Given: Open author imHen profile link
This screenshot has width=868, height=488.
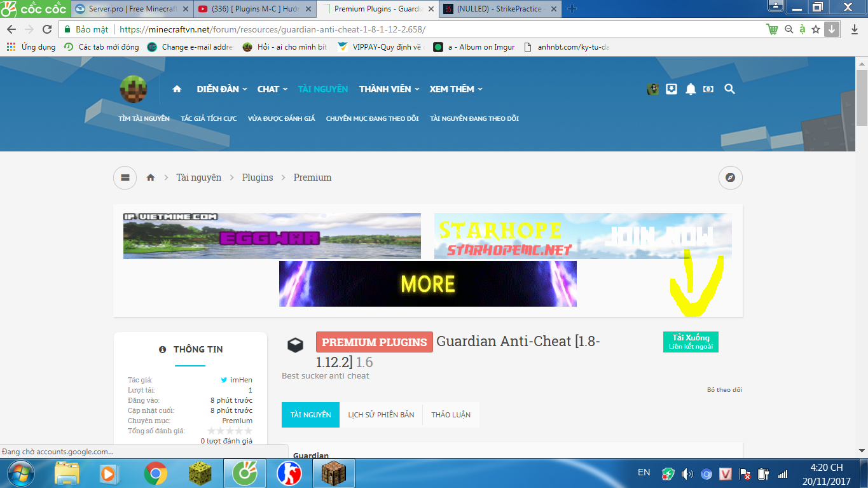Looking at the screenshot, I should pyautogui.click(x=241, y=380).
